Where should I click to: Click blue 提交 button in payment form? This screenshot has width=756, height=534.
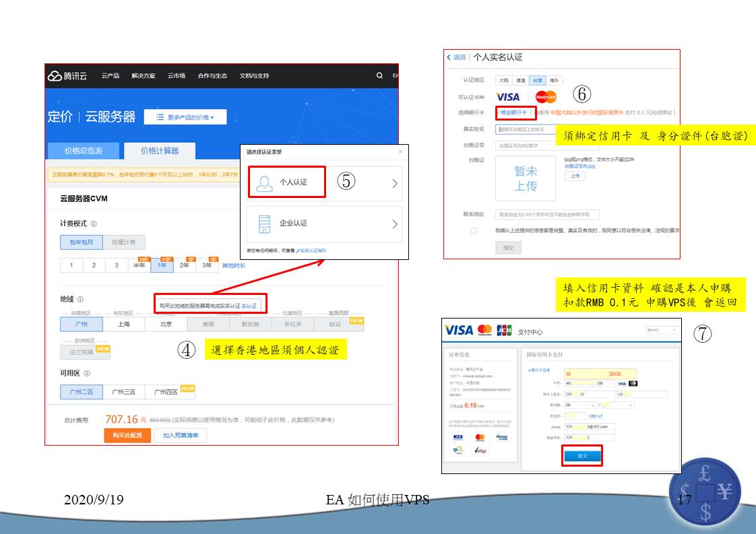tap(581, 456)
